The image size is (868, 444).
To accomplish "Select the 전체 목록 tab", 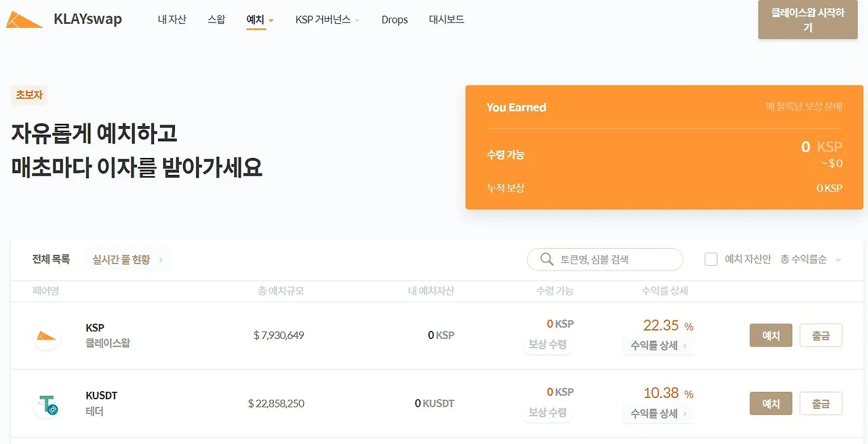I will pos(51,259).
